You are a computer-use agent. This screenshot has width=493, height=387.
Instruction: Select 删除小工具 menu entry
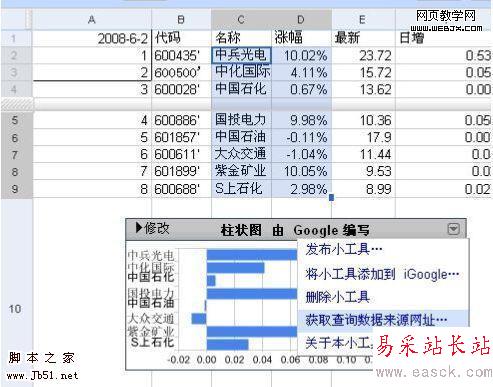338,297
